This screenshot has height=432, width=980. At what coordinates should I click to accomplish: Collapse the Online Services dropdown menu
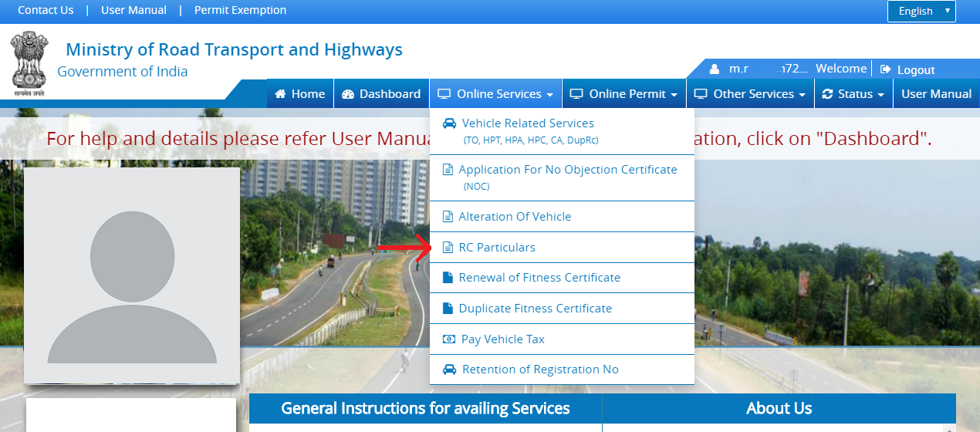[x=496, y=93]
